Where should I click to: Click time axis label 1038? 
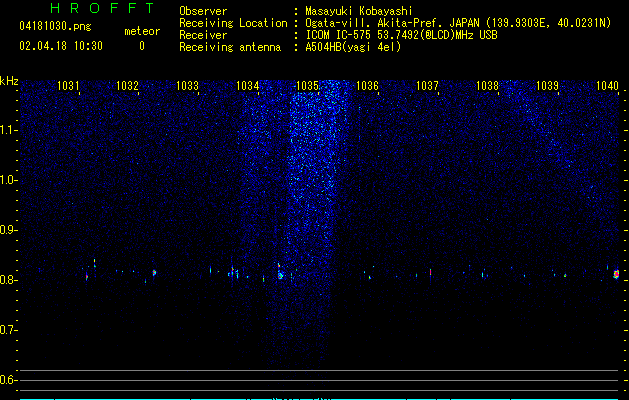pyautogui.click(x=487, y=85)
